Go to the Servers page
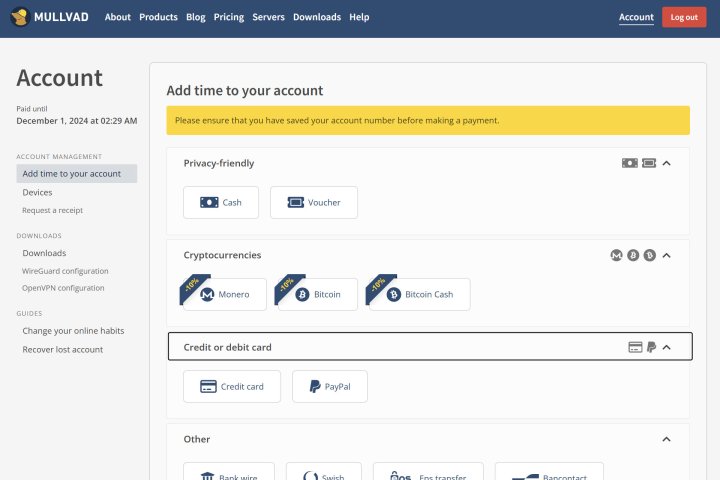Image resolution: width=720 pixels, height=480 pixels. [268, 17]
